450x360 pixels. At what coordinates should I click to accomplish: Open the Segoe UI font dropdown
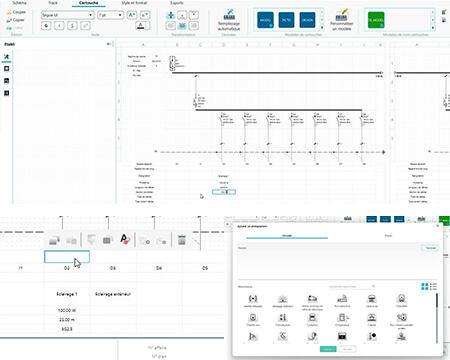[67, 15]
